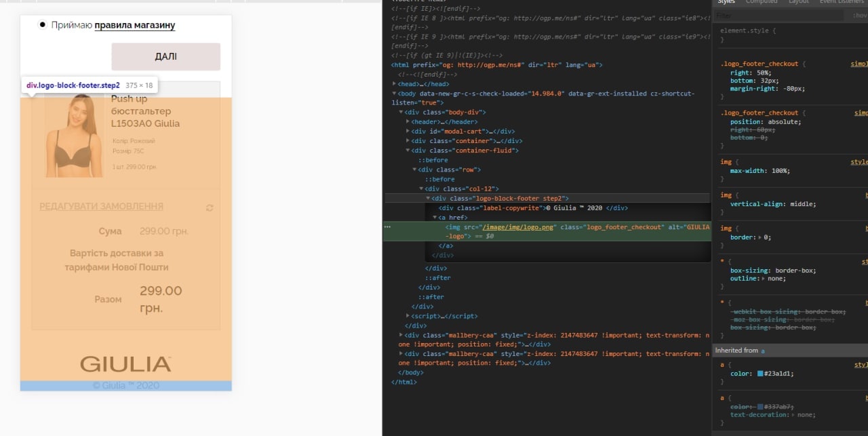This screenshot has width=868, height=436.
Task: Select the Приймаю radio button
Action: [x=42, y=25]
